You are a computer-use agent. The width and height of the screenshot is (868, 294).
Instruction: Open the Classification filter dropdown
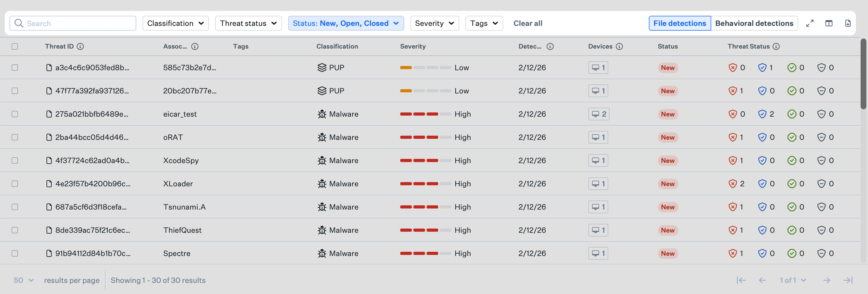(175, 23)
